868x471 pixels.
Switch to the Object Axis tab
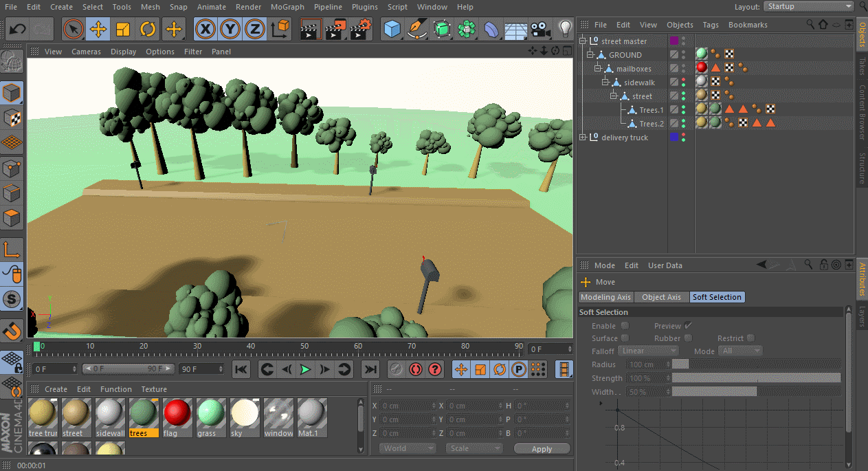[x=661, y=297]
